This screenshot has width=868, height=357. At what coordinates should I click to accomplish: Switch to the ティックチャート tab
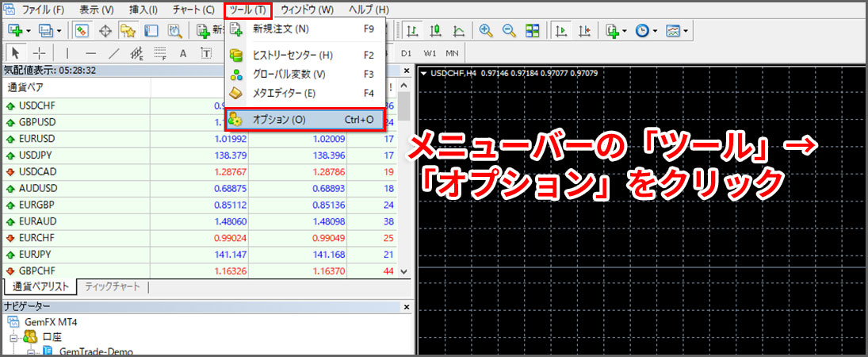(113, 286)
